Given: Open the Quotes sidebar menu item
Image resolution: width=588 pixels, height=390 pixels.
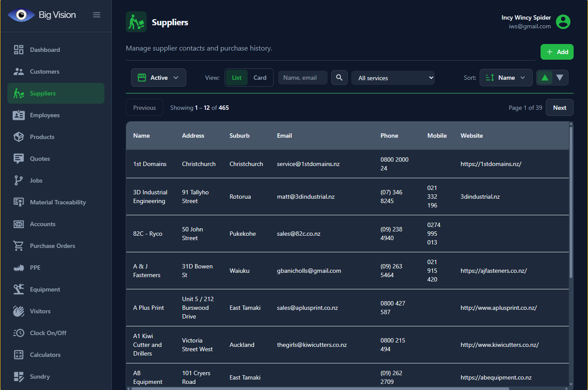Looking at the screenshot, I should point(40,159).
